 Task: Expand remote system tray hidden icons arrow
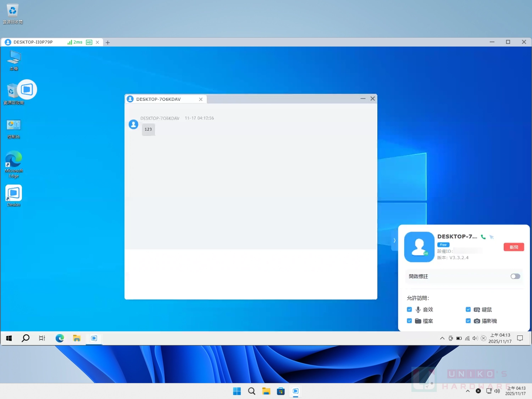[x=442, y=338]
